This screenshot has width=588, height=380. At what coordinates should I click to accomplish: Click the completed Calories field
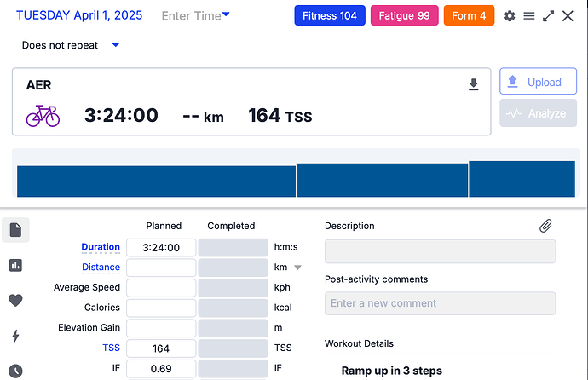(x=233, y=308)
